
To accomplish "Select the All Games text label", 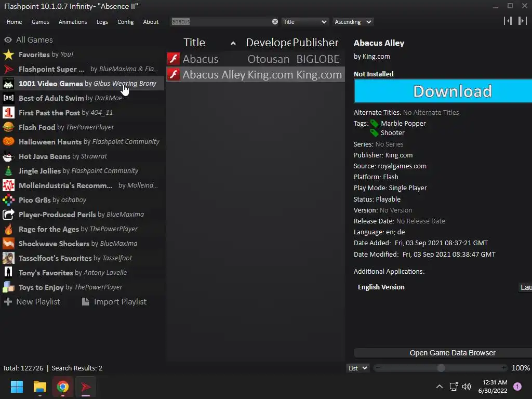I will [x=35, y=39].
